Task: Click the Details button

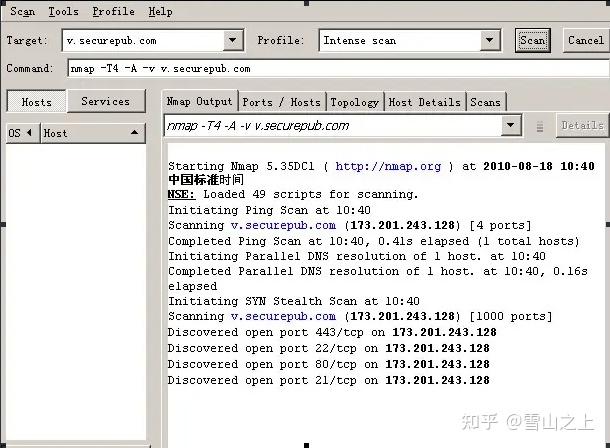Action: click(582, 125)
